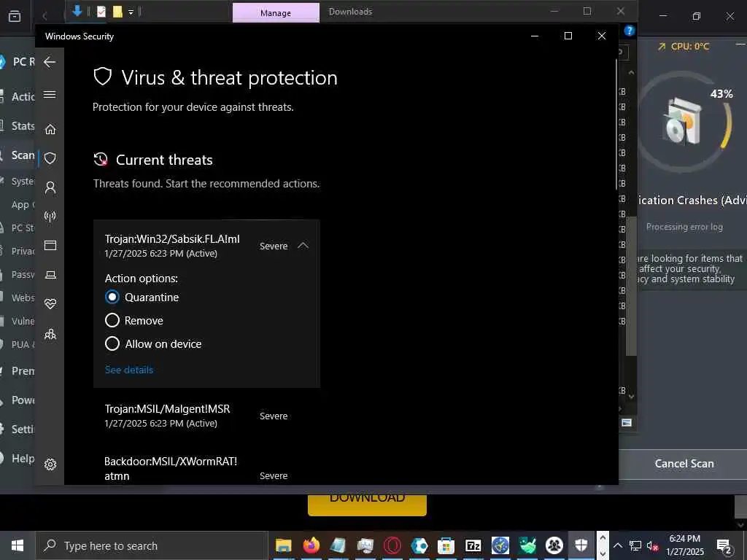Open File Explorer from taskbar
The height and width of the screenshot is (560, 747).
click(x=284, y=545)
